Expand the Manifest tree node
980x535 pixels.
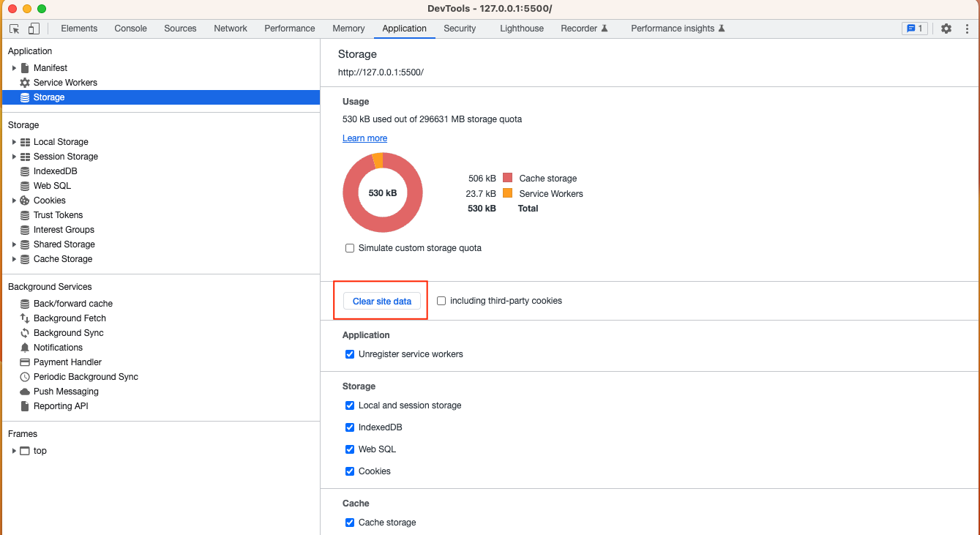[x=14, y=68]
